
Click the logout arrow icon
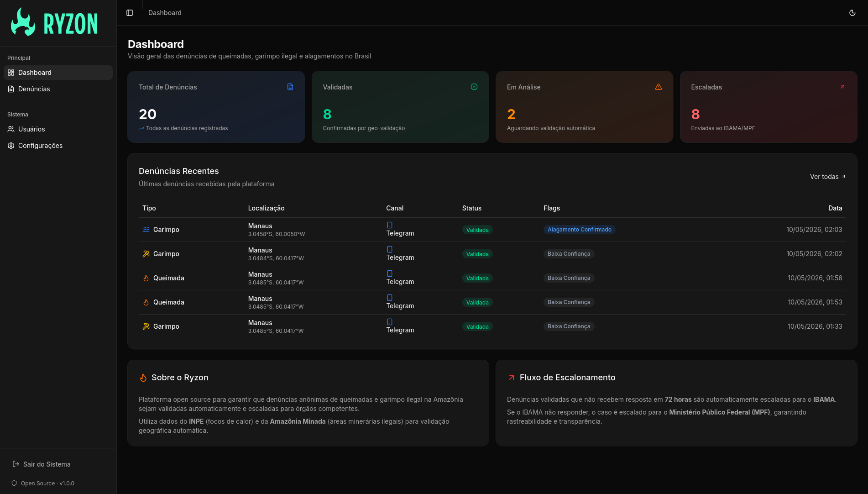click(16, 464)
